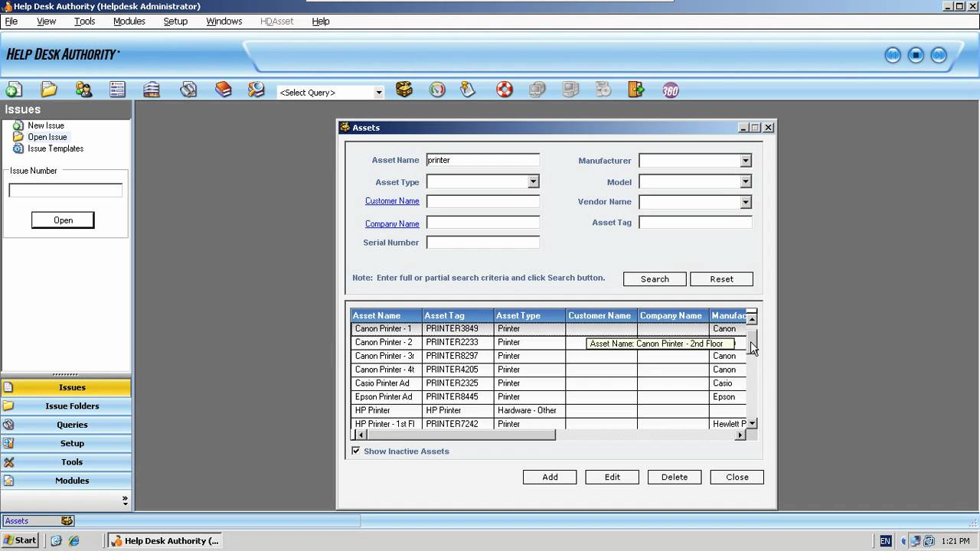The height and width of the screenshot is (551, 980).
Task: Click the EN language indicator in the tray
Action: (x=885, y=541)
